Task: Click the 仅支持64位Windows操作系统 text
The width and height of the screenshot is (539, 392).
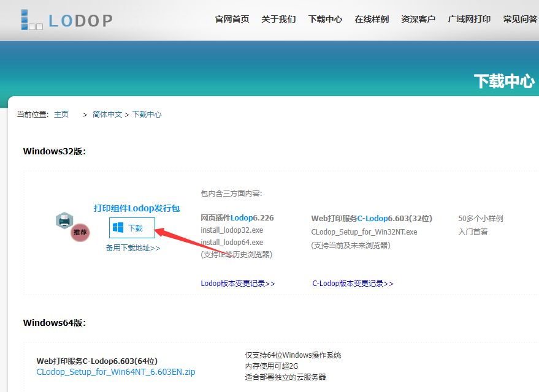Action: pos(293,355)
